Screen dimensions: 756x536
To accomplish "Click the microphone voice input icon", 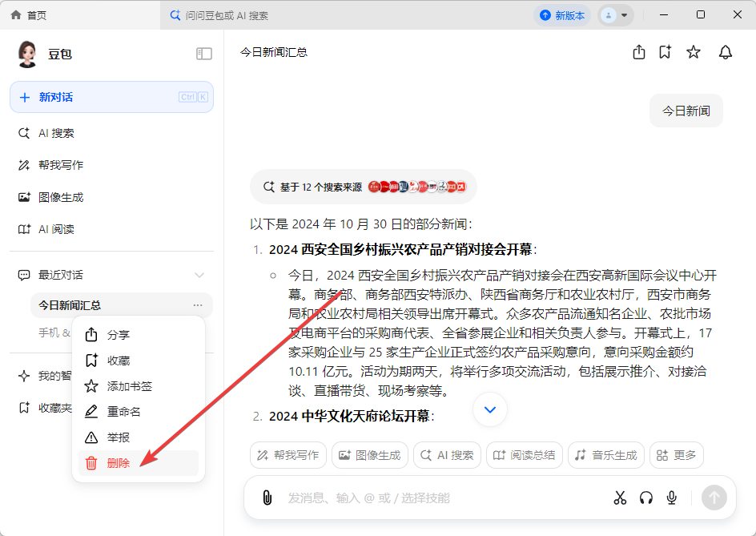I will [x=672, y=498].
